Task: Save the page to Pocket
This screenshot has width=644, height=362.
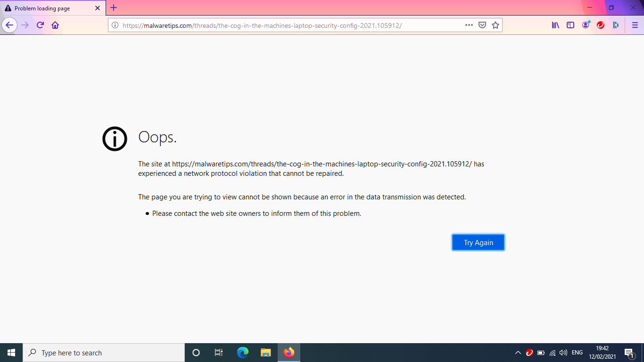Action: pyautogui.click(x=482, y=25)
